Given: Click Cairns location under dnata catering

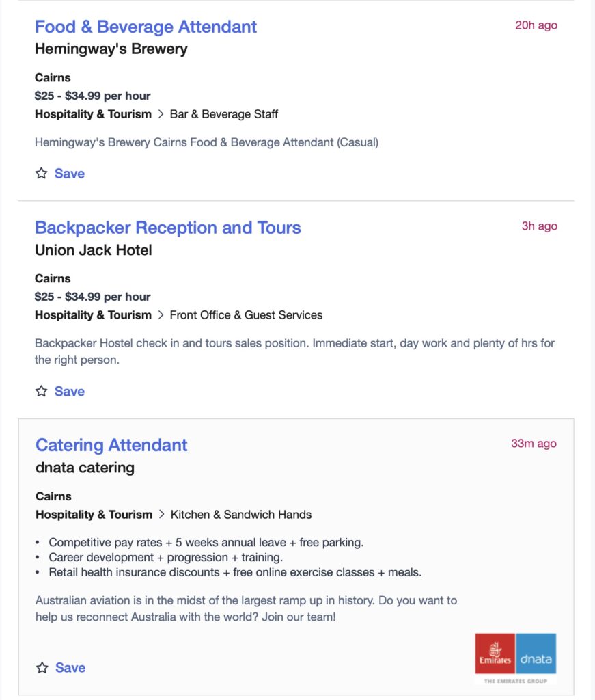Looking at the screenshot, I should (x=53, y=496).
